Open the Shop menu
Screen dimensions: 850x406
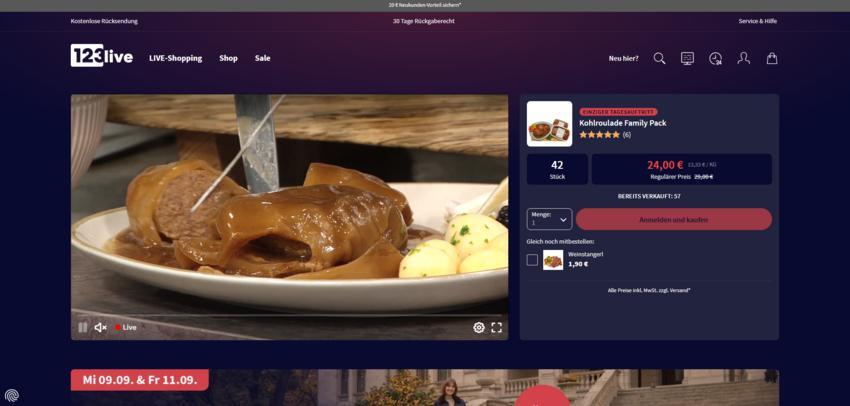pyautogui.click(x=228, y=58)
